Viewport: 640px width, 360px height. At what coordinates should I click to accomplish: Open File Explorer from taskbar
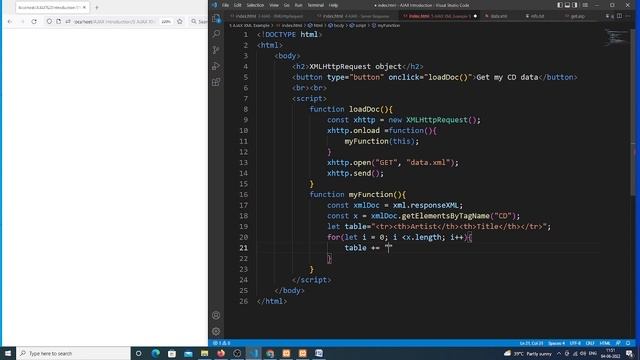point(204,353)
